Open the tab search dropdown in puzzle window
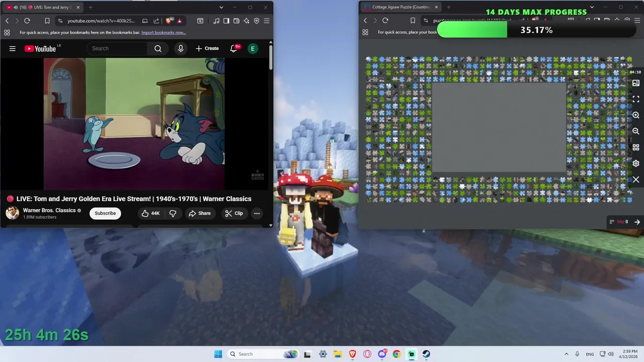The image size is (644, 362). [x=592, y=7]
